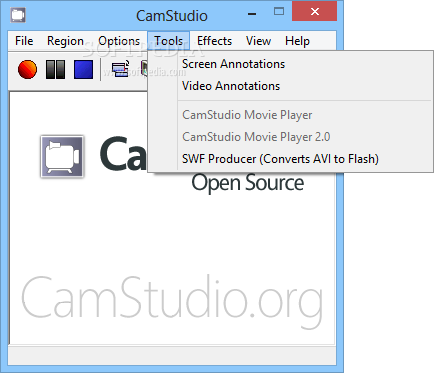Choose Screen Annotations from the Tools menu
This screenshot has height=373, width=434.
click(x=290, y=64)
